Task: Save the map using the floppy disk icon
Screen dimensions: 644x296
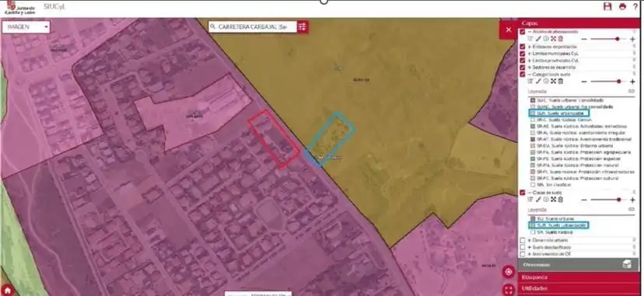Action: (607, 6)
